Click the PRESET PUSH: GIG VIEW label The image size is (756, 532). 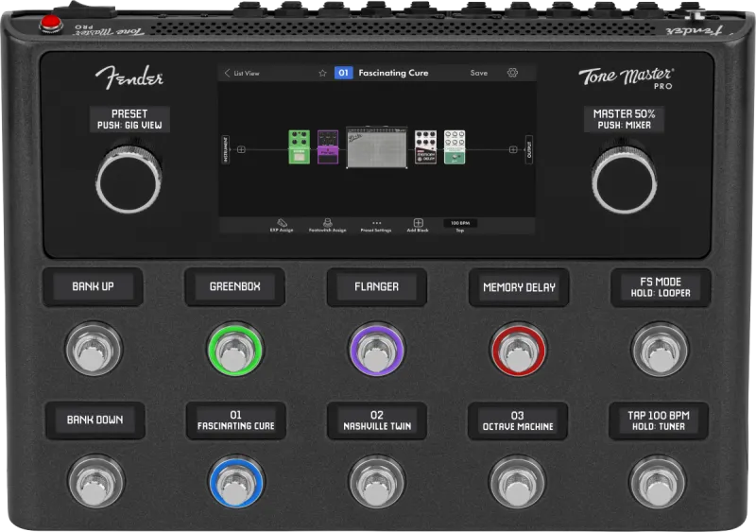coord(129,119)
